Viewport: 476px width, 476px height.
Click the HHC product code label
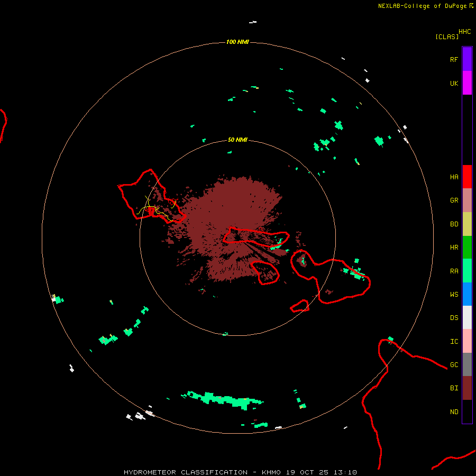point(464,32)
